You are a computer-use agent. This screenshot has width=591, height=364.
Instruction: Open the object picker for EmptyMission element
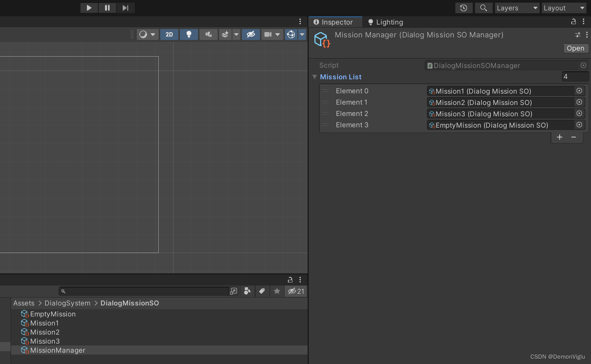tap(579, 125)
